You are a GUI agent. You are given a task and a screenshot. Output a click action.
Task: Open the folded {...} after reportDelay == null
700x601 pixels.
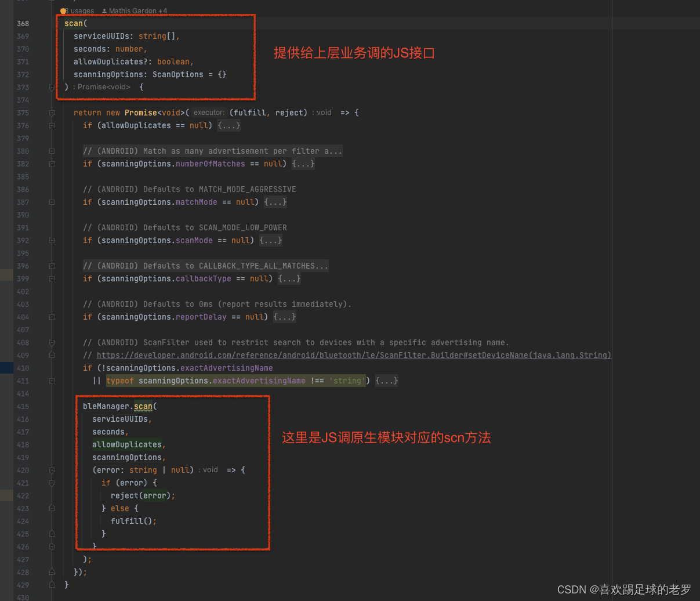285,317
